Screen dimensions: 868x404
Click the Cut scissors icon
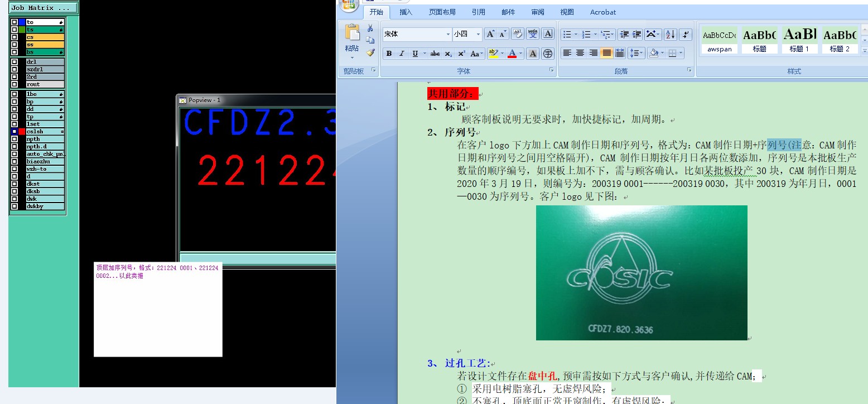coord(370,28)
